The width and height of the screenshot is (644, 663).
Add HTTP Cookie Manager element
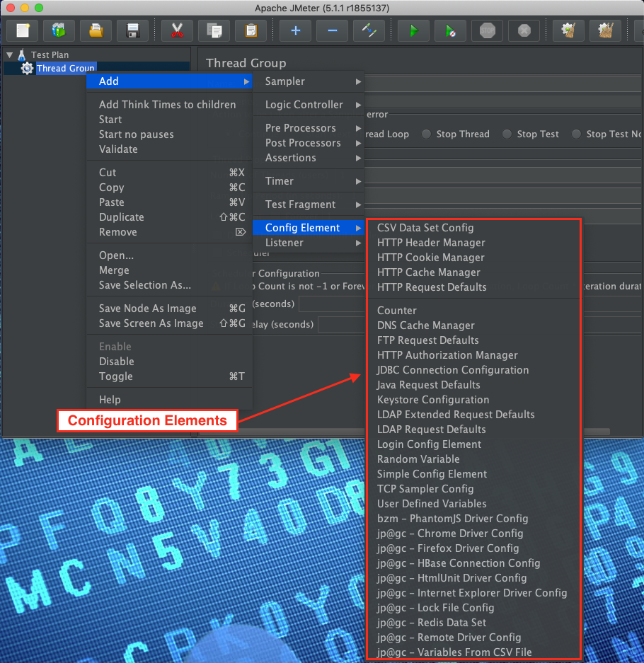pyautogui.click(x=473, y=258)
